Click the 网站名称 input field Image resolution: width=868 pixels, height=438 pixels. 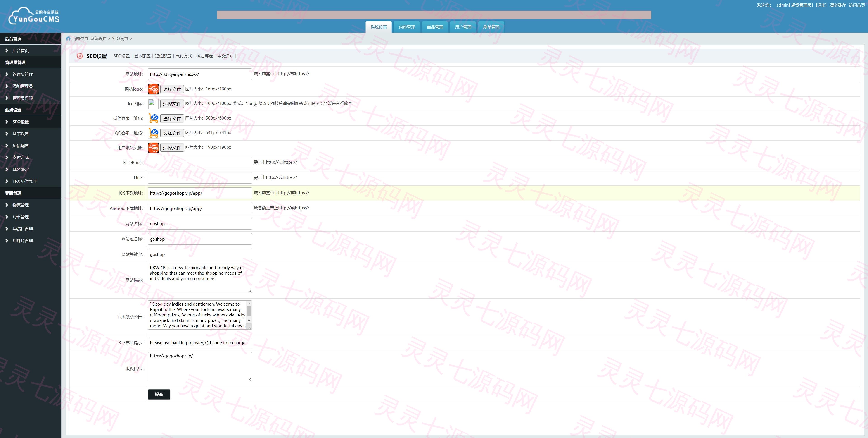coord(200,224)
